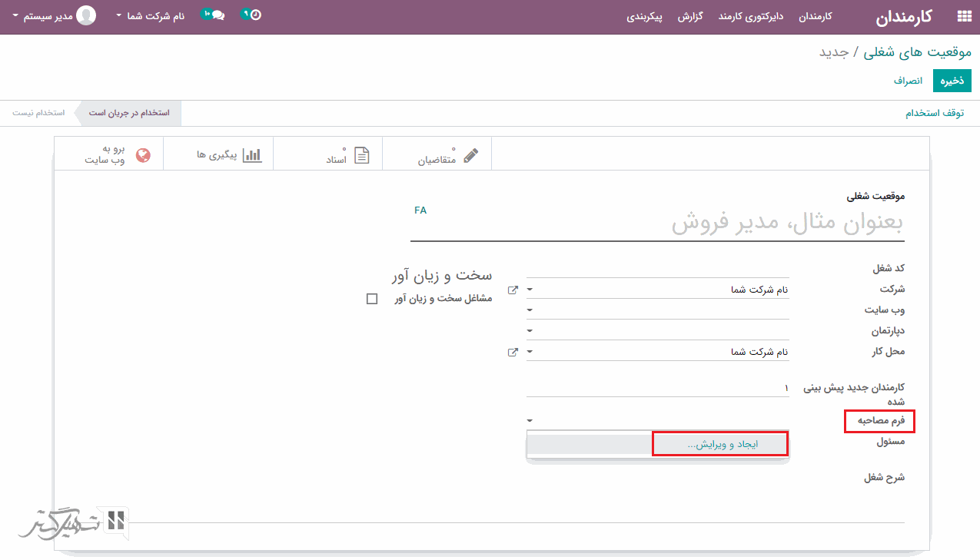The height and width of the screenshot is (560, 980).
Task: Open the Reporting menu (گزارش)
Action: point(689,16)
